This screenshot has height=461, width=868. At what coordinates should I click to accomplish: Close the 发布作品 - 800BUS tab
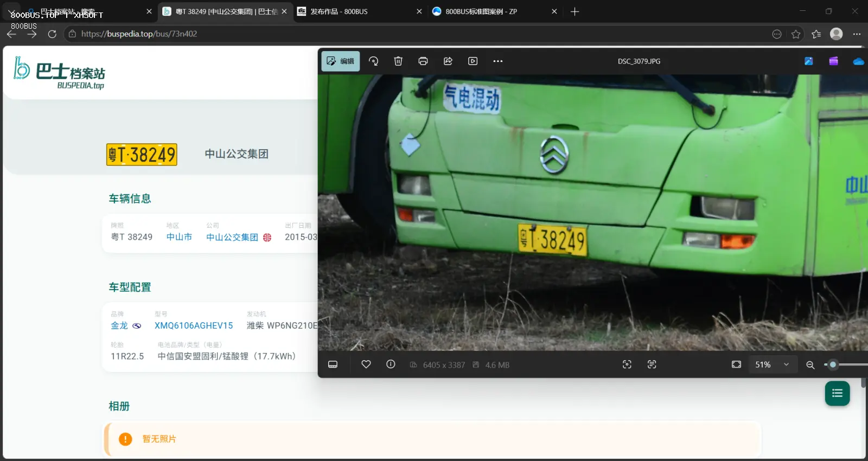[419, 11]
